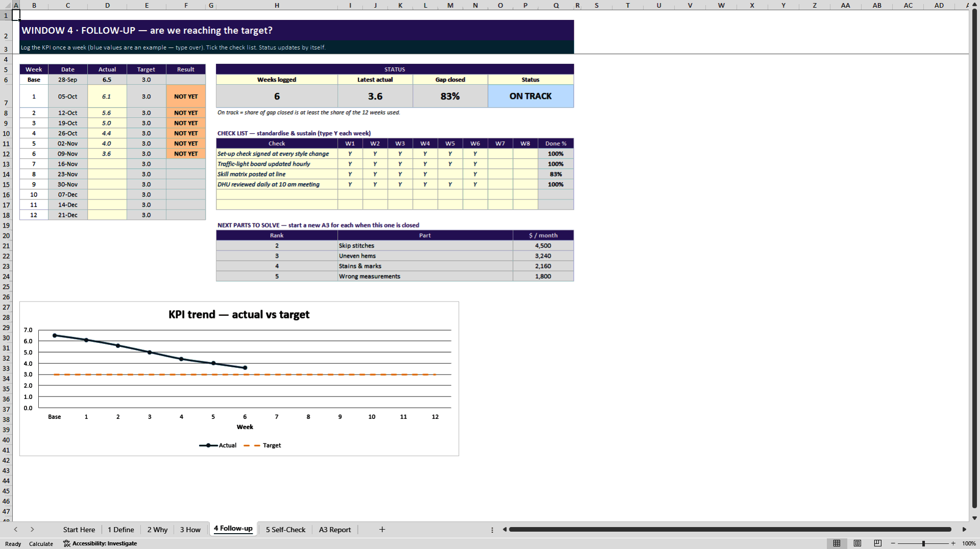Click the zoom slider handle
Viewport: 980px width, 549px height.
click(923, 543)
